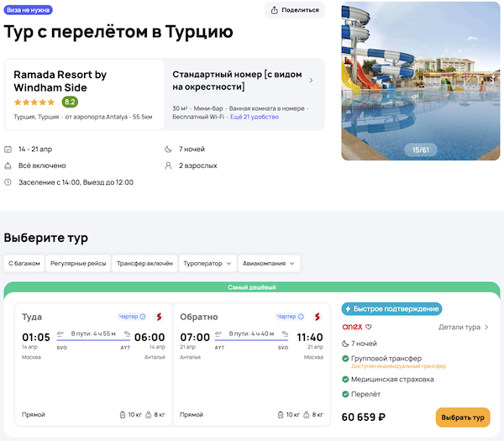Expand the Авиакомпания dropdown
Screen dimensions: 504x441
pos(269,263)
